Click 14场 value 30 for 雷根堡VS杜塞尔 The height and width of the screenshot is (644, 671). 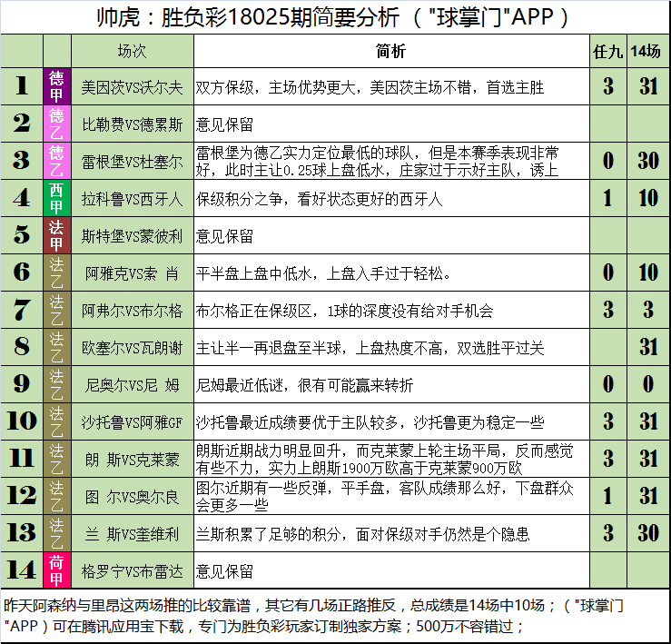648,161
